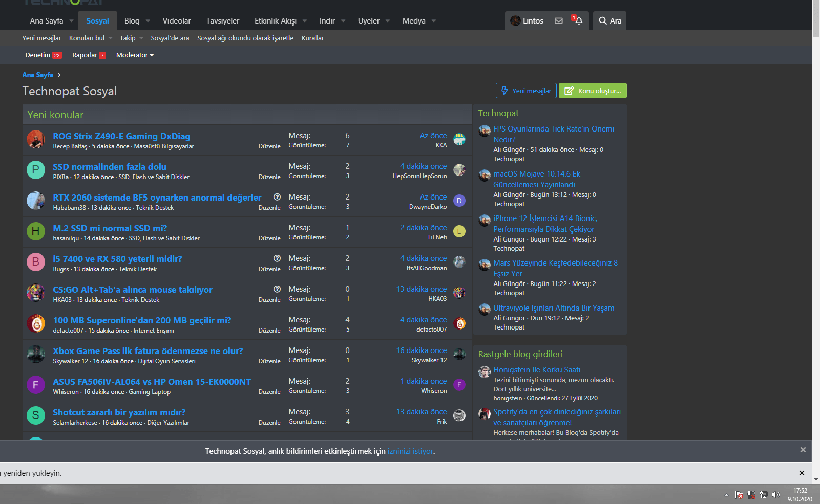Click the tray volume speaker icon
The image size is (820, 504).
pos(776,495)
